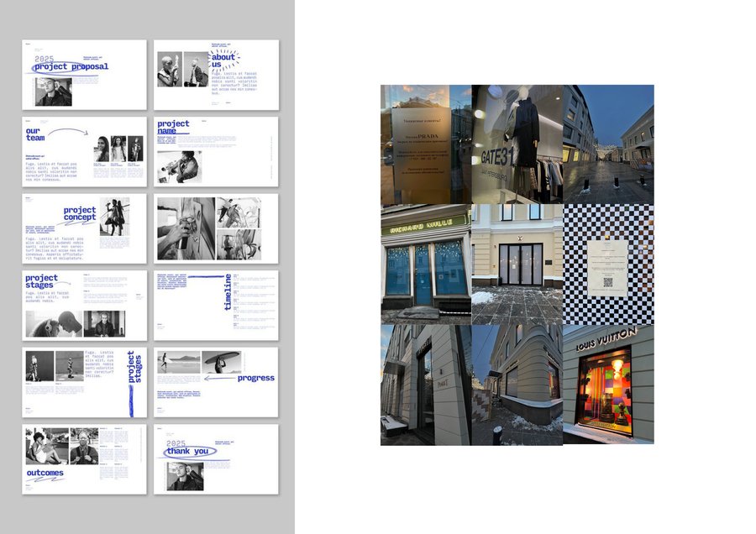The width and height of the screenshot is (756, 534).
Task: Select the checkerboard wall with QR notice photo
Action: click(x=608, y=264)
